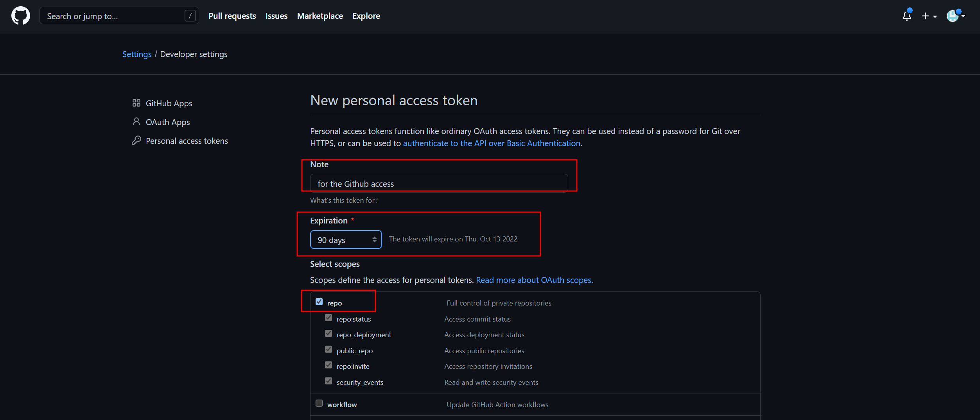Click the notifications bell icon

tap(906, 16)
